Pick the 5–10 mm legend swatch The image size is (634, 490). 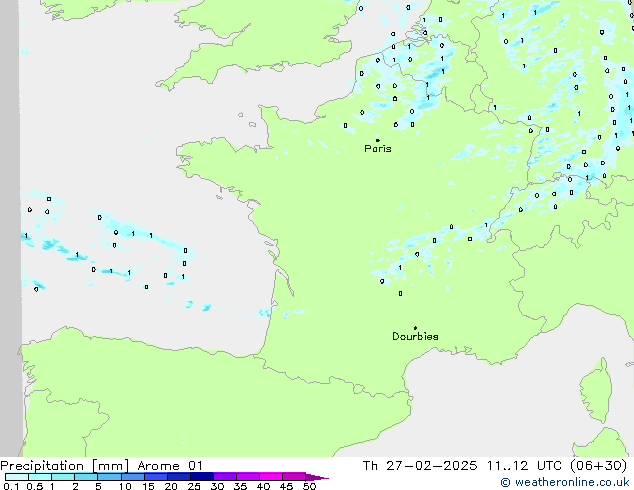(x=109, y=477)
